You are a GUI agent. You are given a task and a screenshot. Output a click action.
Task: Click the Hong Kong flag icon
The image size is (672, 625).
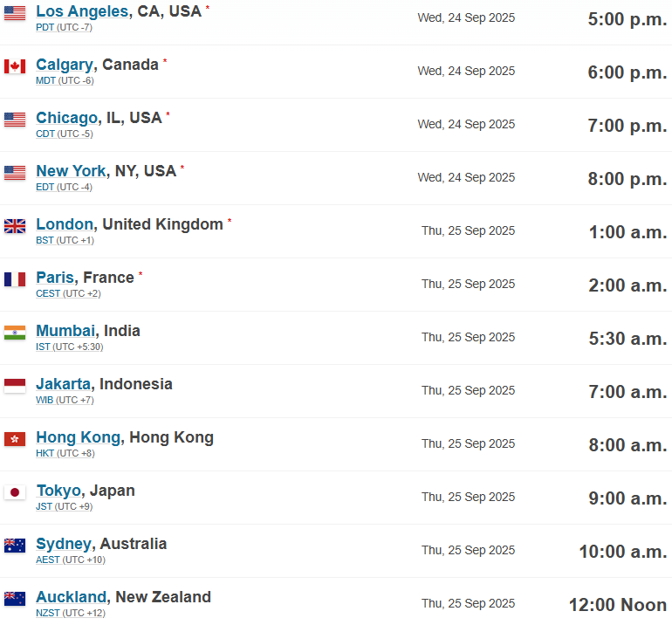coord(15,439)
